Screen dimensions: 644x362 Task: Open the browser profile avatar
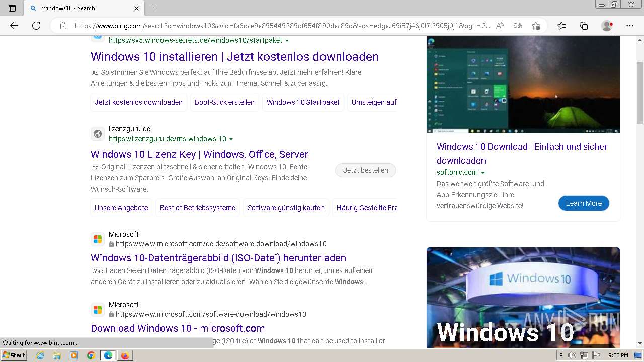coord(607,26)
